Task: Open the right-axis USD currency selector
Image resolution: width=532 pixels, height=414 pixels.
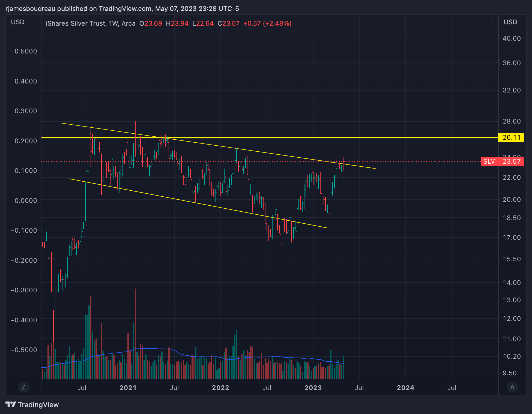Action: [x=510, y=22]
